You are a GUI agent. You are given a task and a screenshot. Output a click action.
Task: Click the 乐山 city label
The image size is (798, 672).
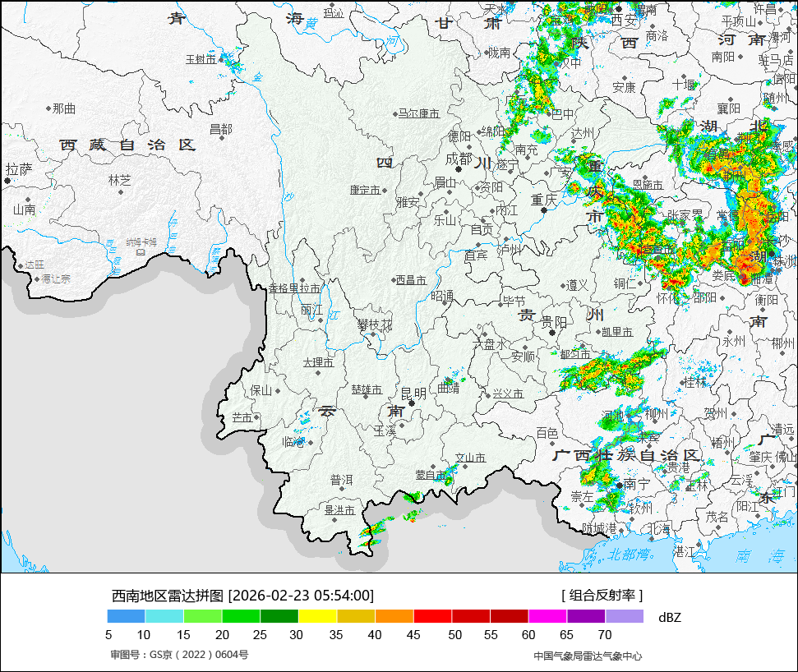pos(445,220)
